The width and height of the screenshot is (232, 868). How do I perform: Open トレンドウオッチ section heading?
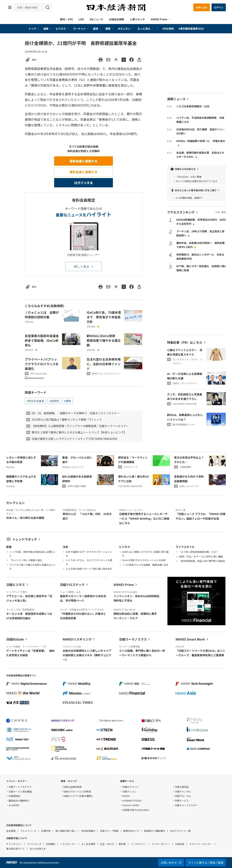coord(26,539)
